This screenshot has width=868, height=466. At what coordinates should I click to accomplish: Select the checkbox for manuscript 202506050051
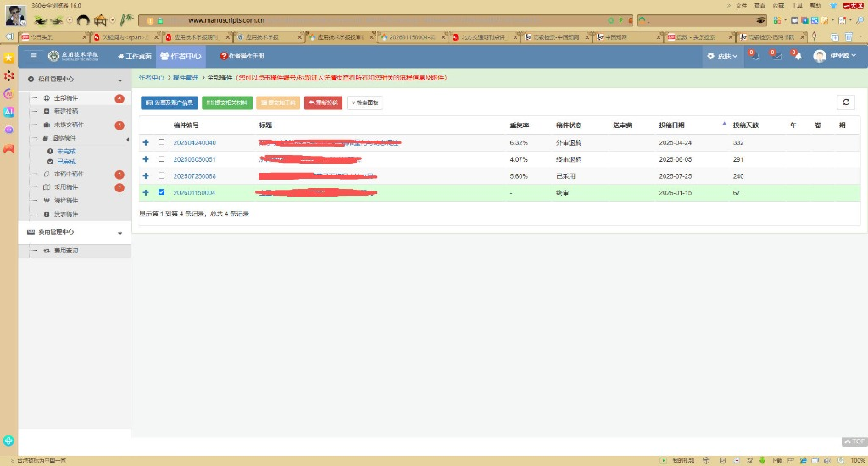(x=162, y=159)
